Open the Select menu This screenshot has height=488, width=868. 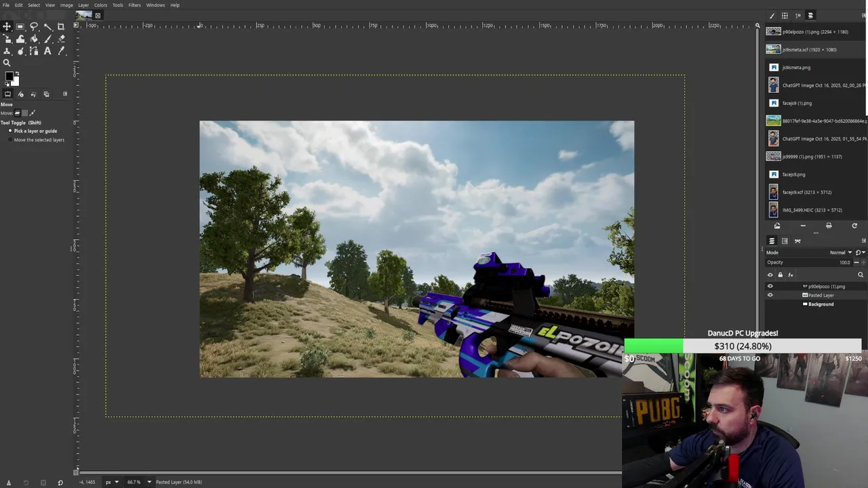pos(34,5)
